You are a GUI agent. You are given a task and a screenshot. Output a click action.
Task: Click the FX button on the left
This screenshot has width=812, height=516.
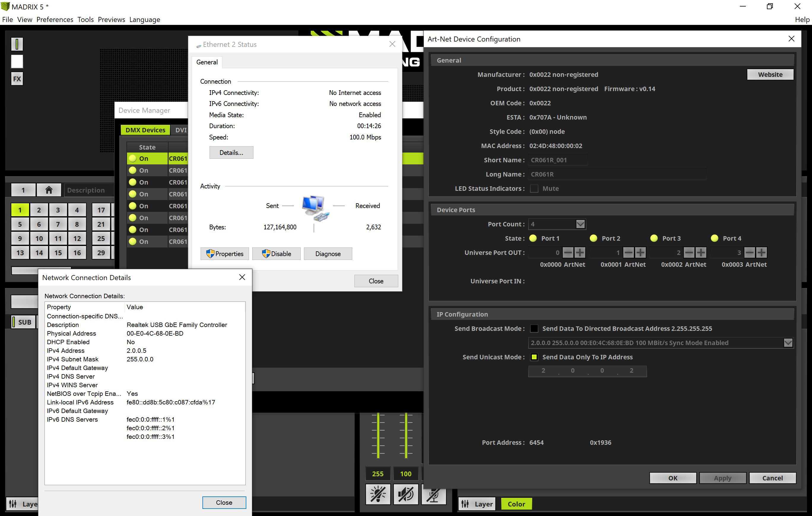point(17,79)
